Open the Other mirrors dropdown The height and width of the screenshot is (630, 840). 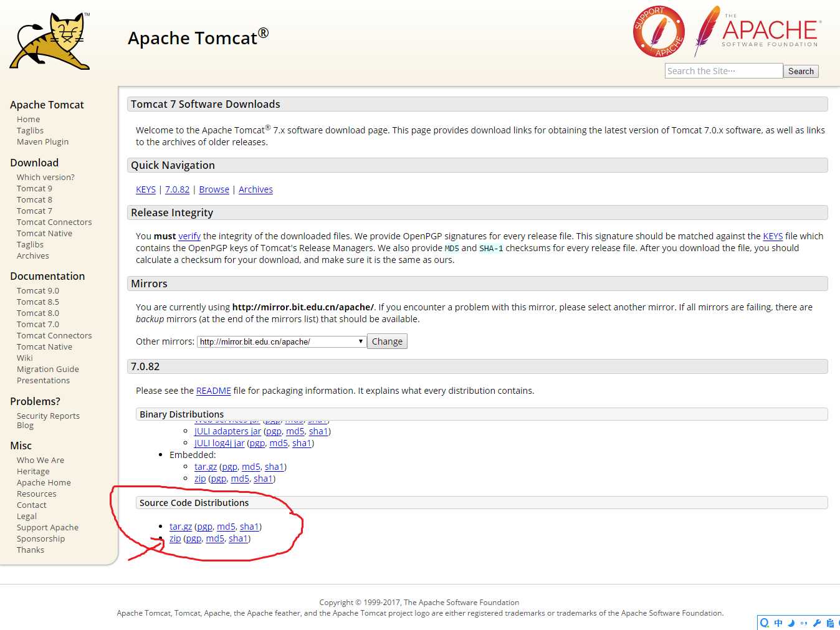(282, 341)
